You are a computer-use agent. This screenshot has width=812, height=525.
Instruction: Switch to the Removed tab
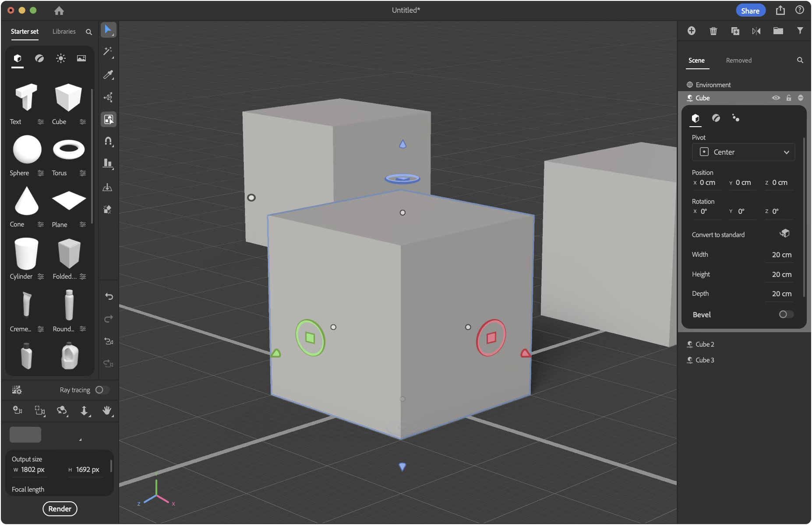point(738,60)
